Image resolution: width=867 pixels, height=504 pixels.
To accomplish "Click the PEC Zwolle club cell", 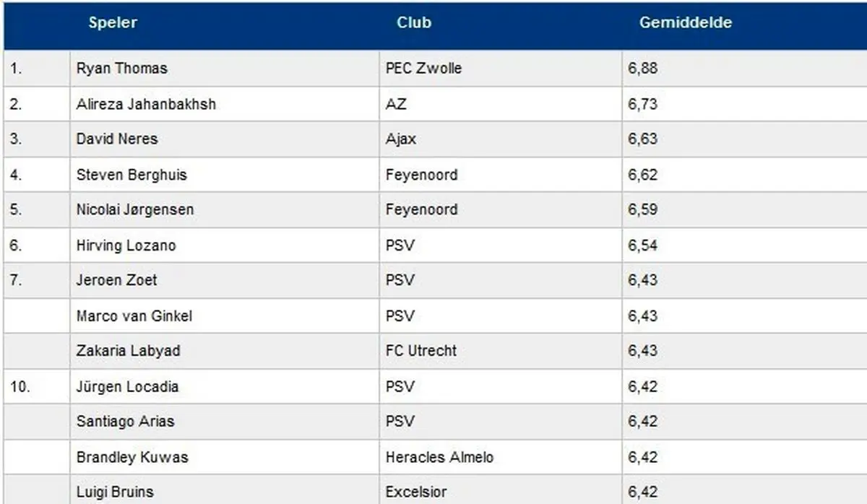I will point(424,69).
